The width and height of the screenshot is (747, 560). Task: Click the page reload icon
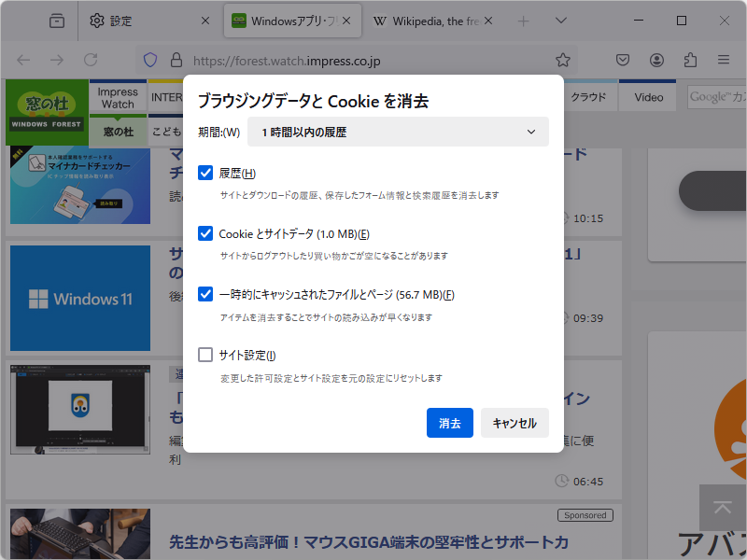coord(91,59)
